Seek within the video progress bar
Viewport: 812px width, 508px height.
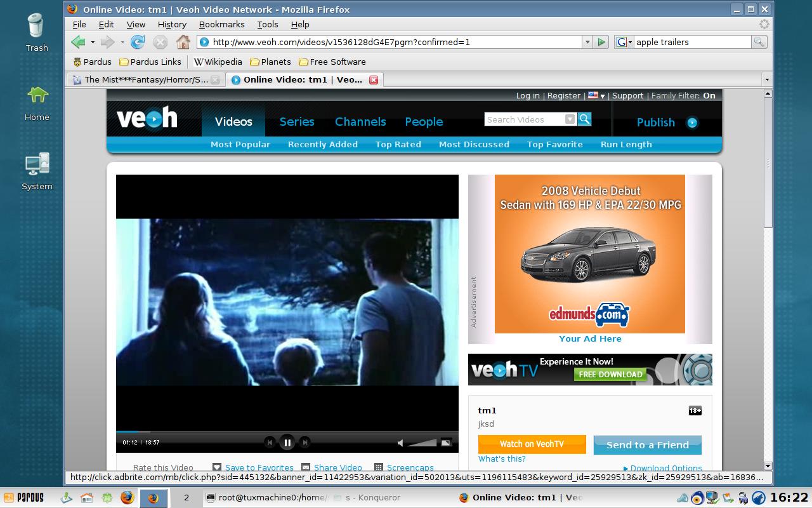[287, 432]
